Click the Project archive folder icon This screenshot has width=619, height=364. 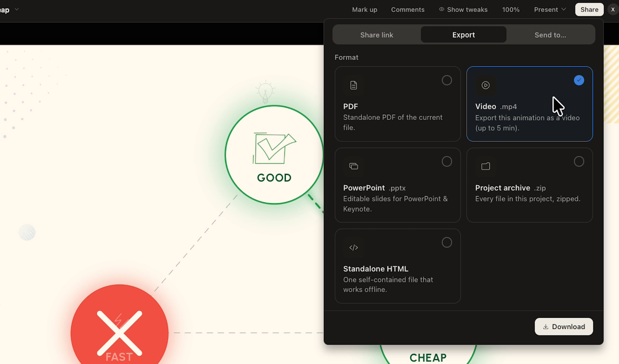click(485, 166)
